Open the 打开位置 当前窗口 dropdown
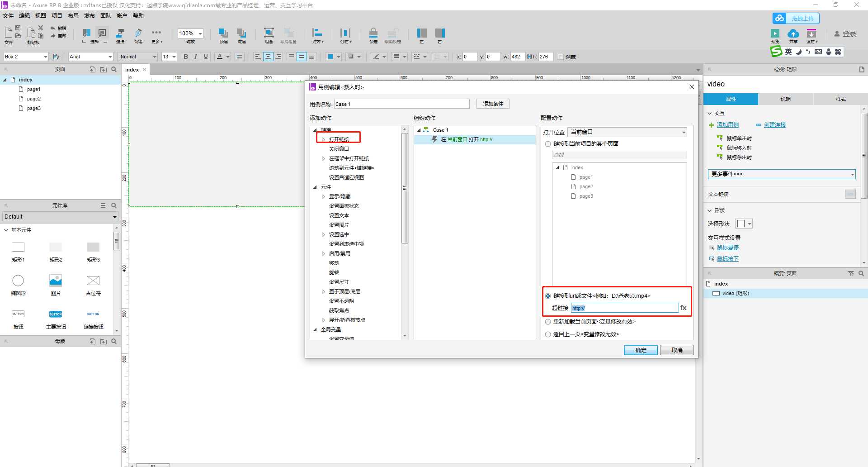The image size is (868, 467). pos(627,132)
